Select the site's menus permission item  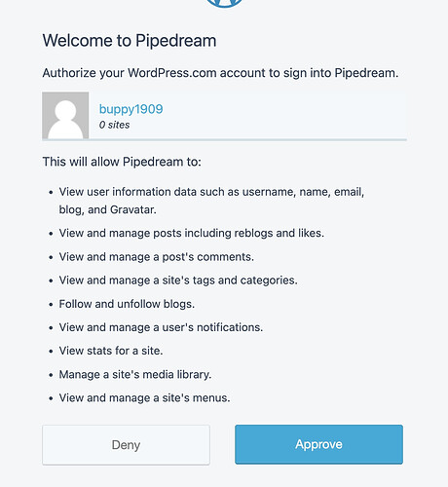144,397
